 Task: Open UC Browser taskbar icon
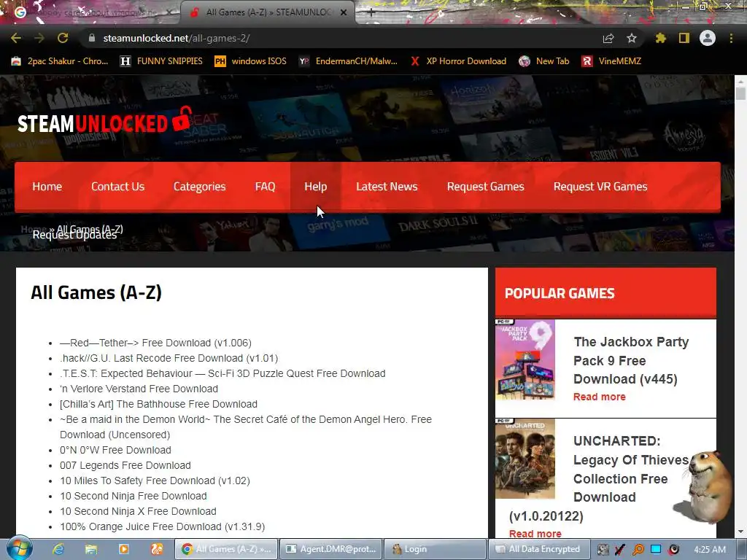point(157,549)
